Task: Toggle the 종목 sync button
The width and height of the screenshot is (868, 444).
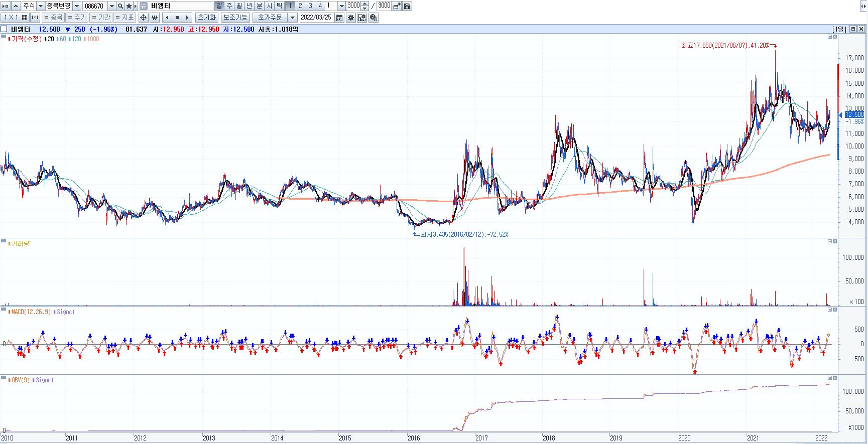Action: click(x=53, y=18)
